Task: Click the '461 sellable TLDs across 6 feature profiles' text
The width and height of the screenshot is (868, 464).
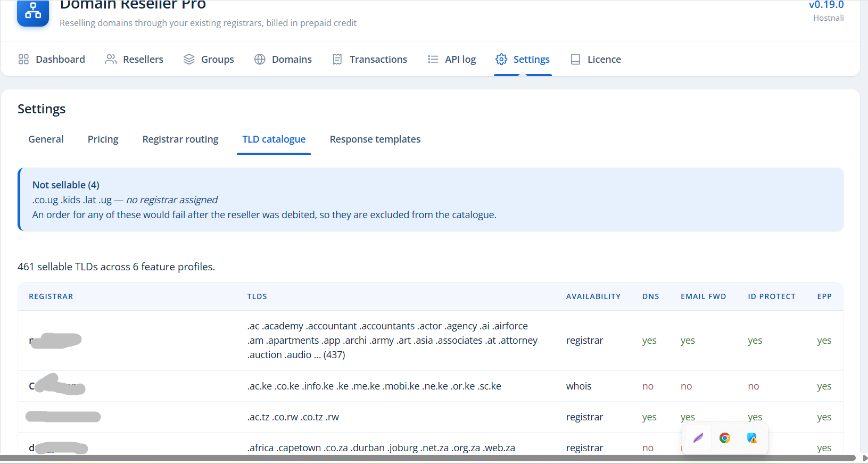Action: [117, 267]
